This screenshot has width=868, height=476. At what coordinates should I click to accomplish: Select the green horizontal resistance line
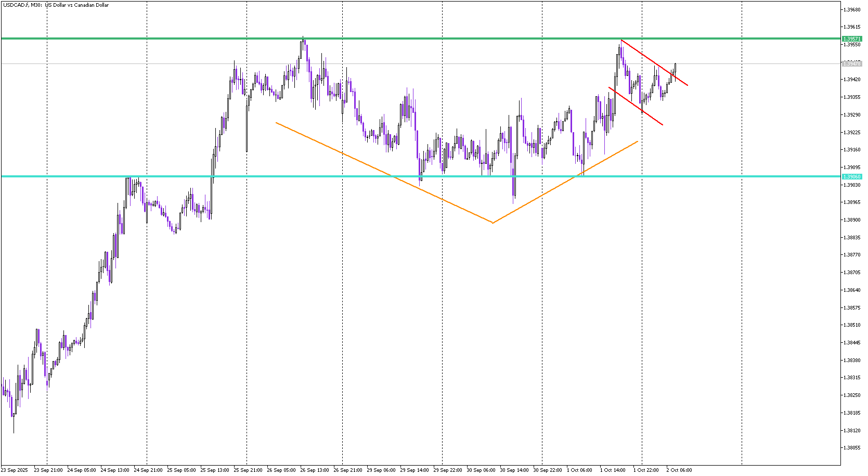pyautogui.click(x=416, y=38)
